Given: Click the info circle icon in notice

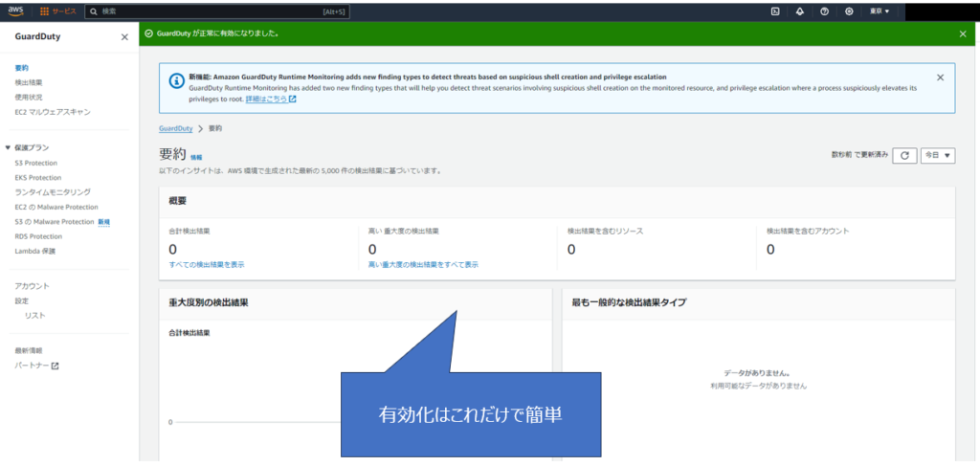Looking at the screenshot, I should click(176, 80).
